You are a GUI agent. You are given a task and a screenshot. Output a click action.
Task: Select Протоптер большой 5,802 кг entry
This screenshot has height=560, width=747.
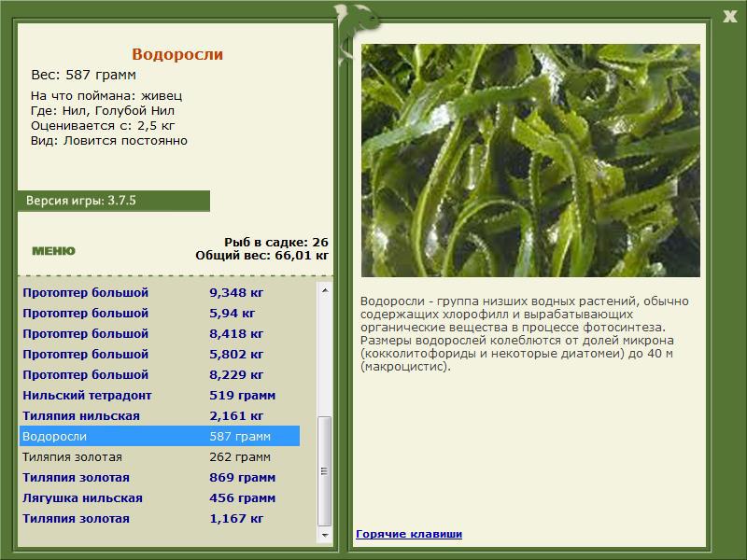(160, 354)
